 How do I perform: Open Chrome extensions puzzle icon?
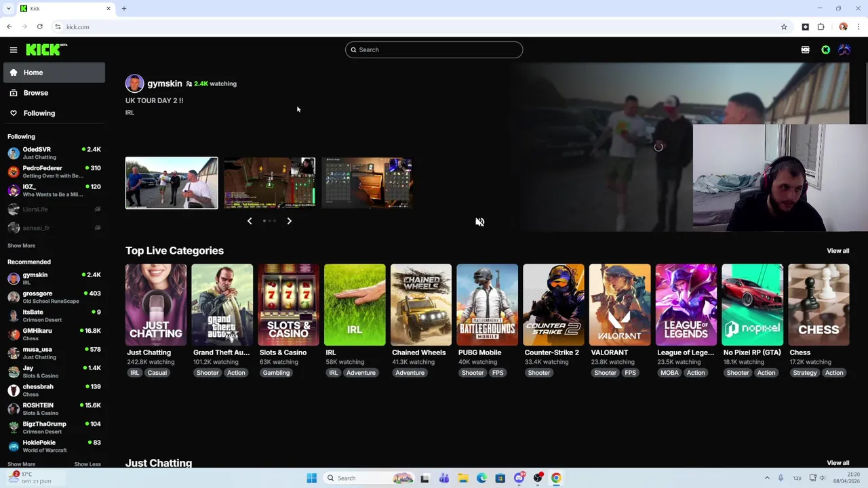pos(821,27)
